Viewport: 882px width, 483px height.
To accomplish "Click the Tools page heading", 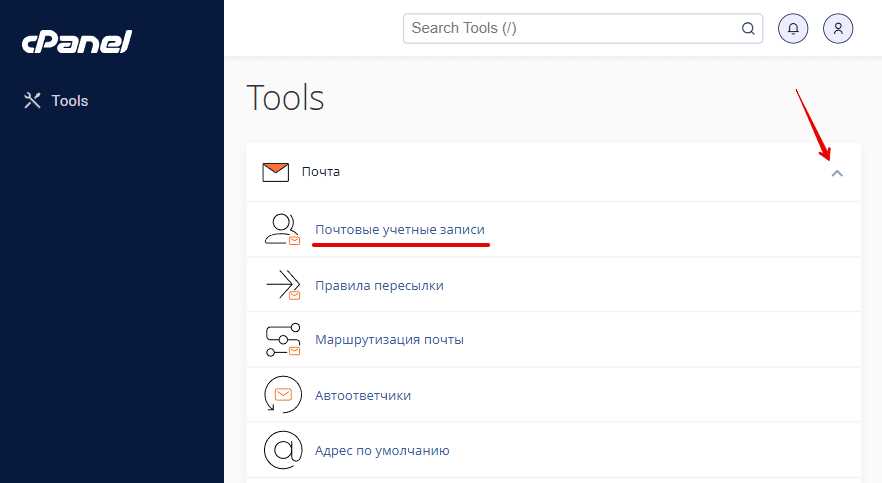I will (x=285, y=98).
